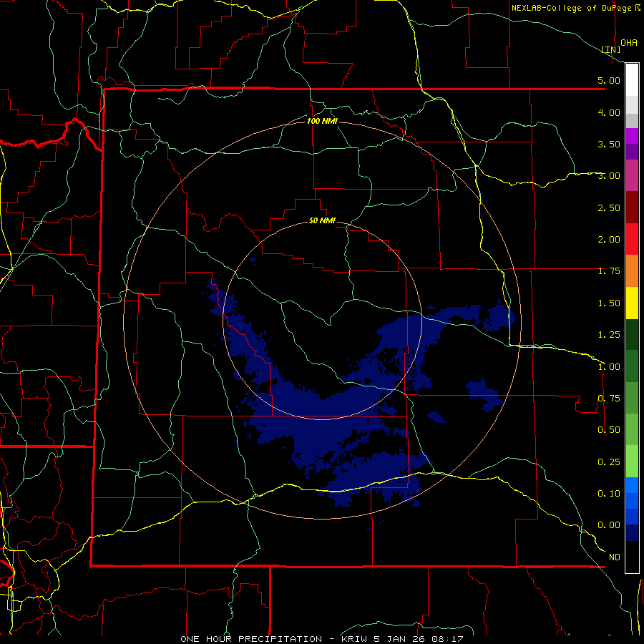644x644 pixels.
Task: Click the white swatch on the color scale
Action: tap(632, 80)
